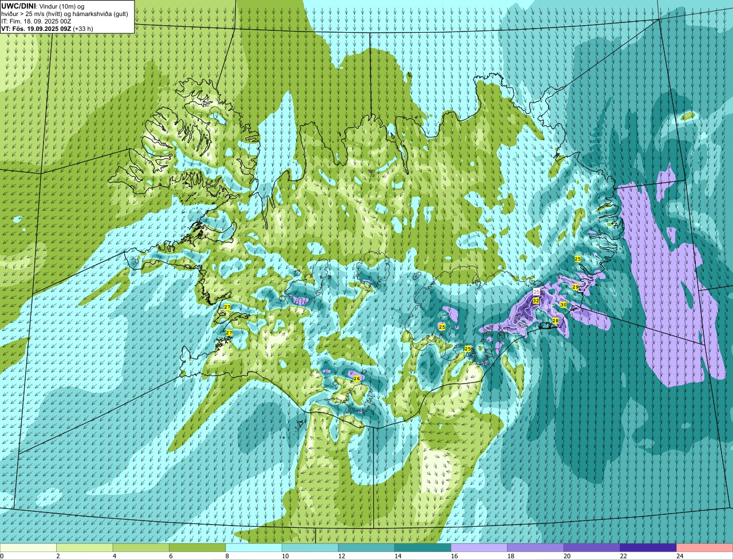The image size is (733, 560).
Task: Click the legend tick label '20'
Action: tap(566, 556)
